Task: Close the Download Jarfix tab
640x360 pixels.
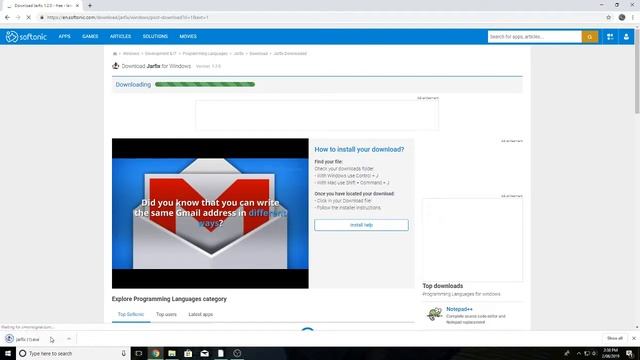Action: 77,6
